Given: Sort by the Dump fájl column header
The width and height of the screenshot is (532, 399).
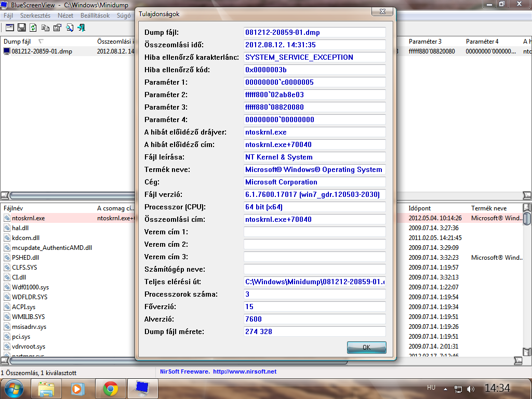Looking at the screenshot, I should pyautogui.click(x=47, y=42).
